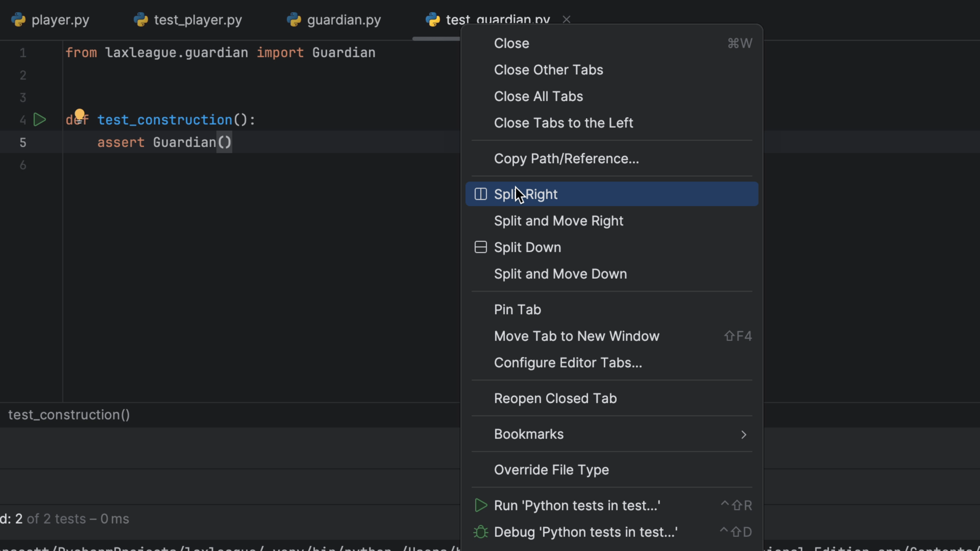Open Configure Editor Tabs... settings
Image resolution: width=980 pixels, height=551 pixels.
[568, 363]
